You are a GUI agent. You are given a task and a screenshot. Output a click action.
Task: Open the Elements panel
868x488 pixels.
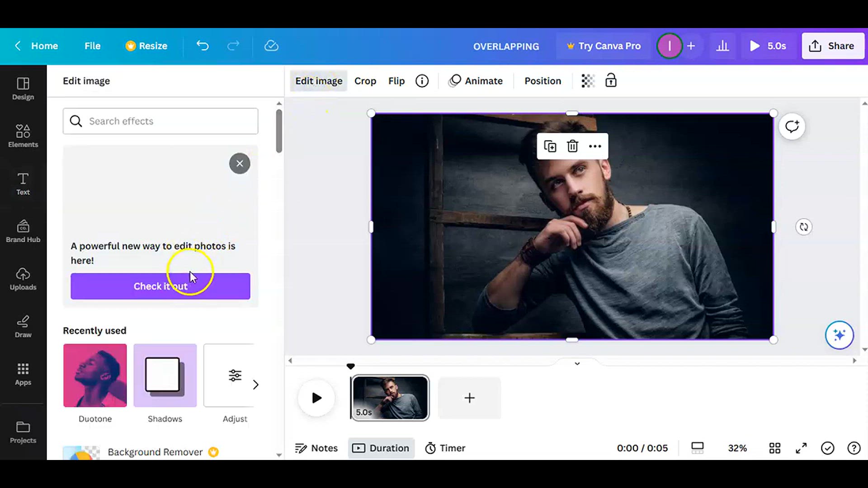pos(23,136)
